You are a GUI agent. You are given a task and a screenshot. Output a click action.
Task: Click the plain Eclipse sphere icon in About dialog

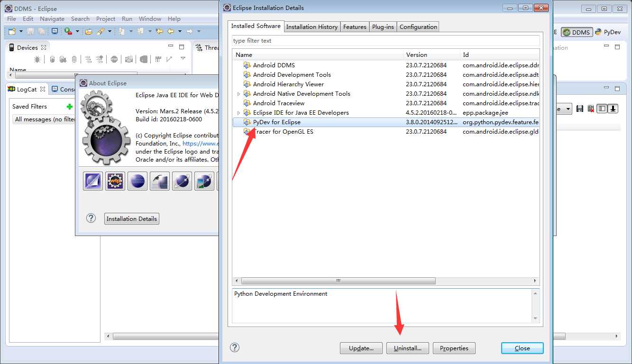point(137,181)
